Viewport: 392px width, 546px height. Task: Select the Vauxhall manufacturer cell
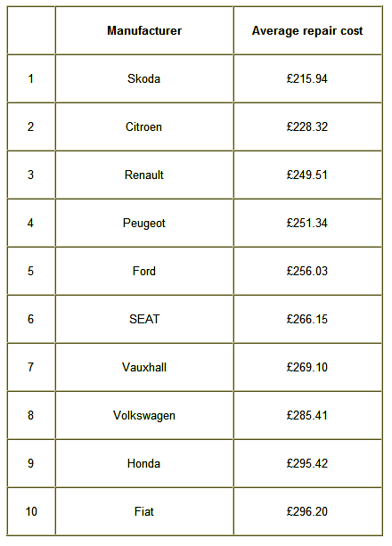pos(144,367)
